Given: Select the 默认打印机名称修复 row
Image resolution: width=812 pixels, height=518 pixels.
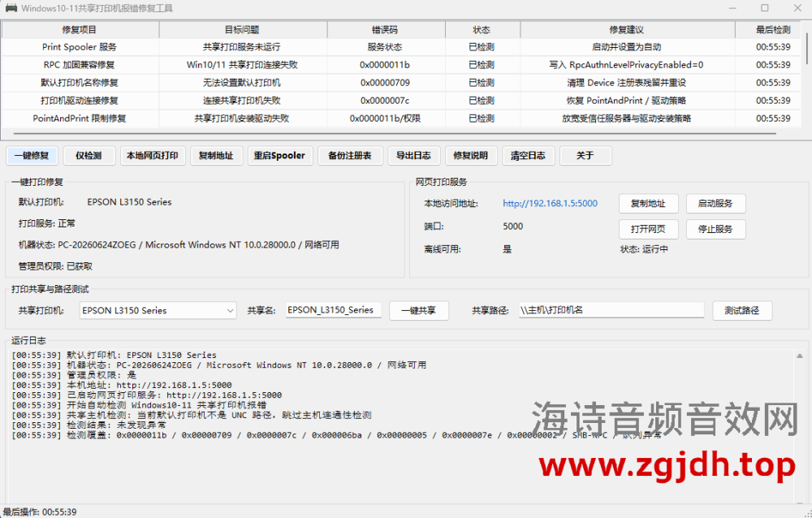Looking at the screenshot, I should pos(401,82).
